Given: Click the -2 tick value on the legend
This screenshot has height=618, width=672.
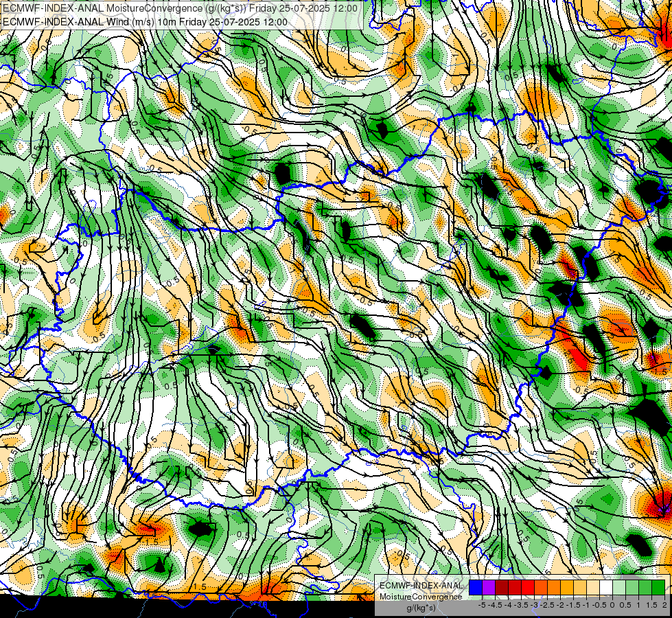Looking at the screenshot, I should [561, 605].
